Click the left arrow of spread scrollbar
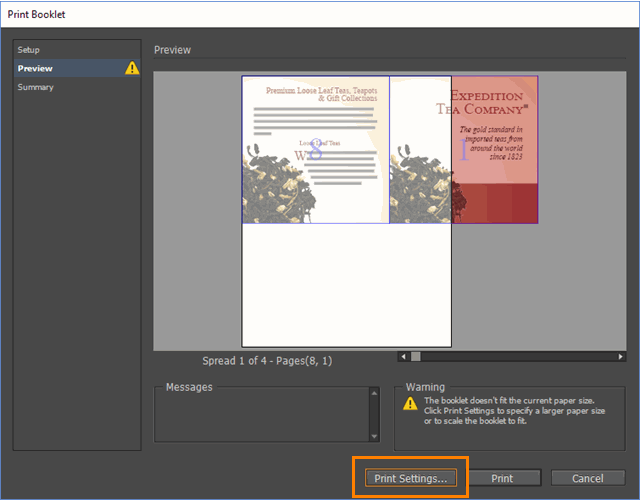Viewport: 640px width, 501px height. click(403, 356)
